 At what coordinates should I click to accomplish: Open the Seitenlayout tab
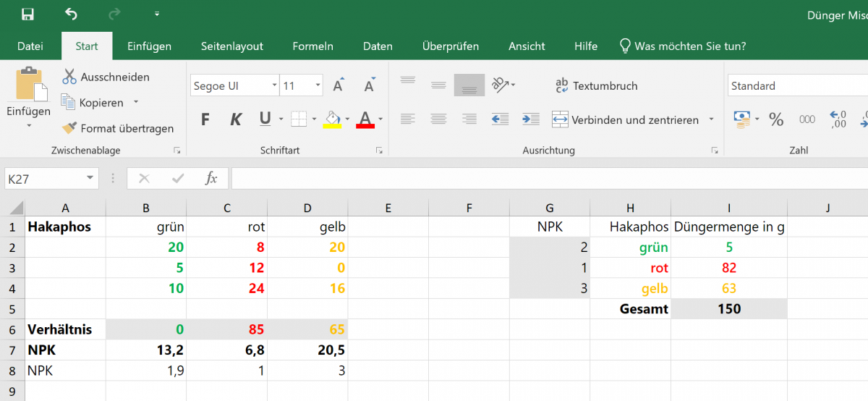coord(232,46)
